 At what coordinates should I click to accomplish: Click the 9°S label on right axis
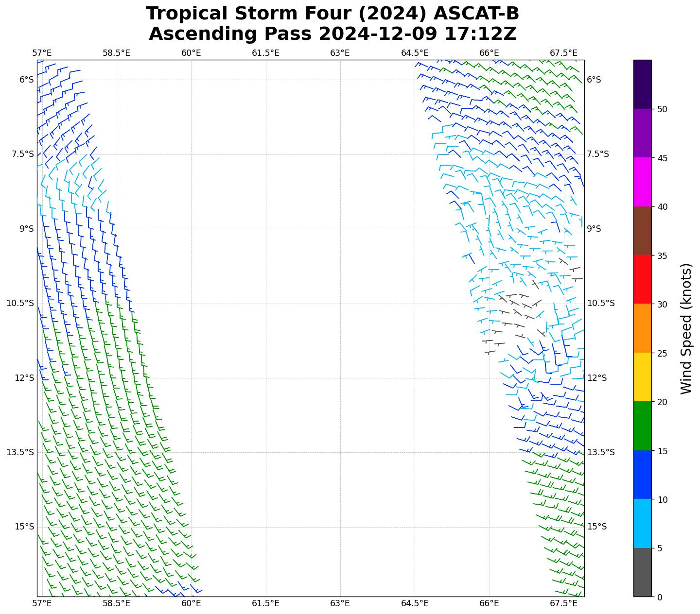[594, 229]
